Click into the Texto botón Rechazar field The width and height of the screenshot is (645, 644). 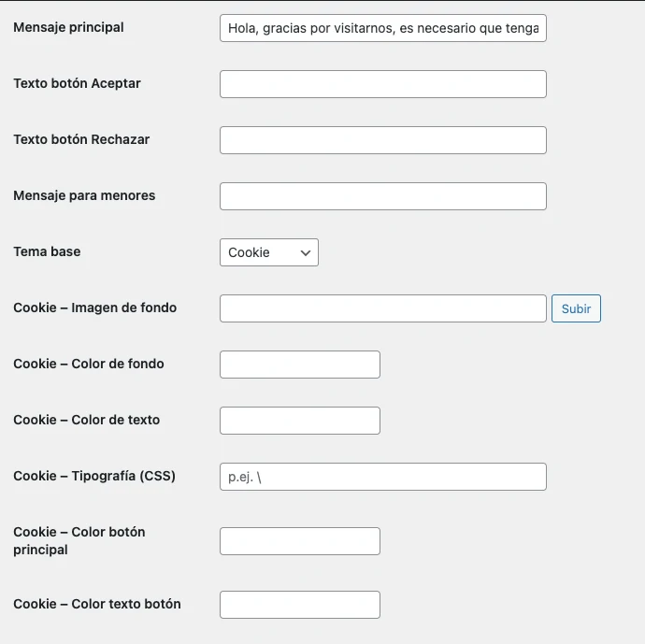click(x=382, y=140)
